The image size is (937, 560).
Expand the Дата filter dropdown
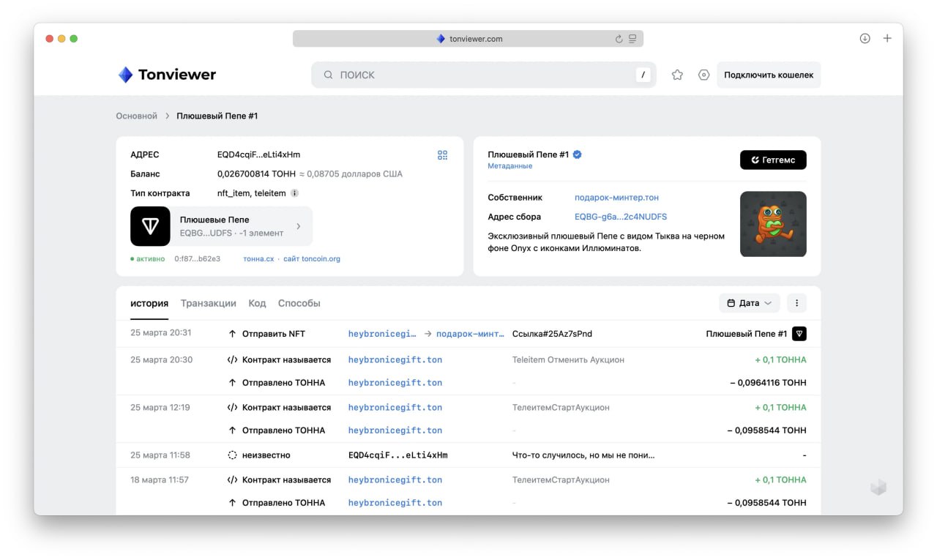749,303
